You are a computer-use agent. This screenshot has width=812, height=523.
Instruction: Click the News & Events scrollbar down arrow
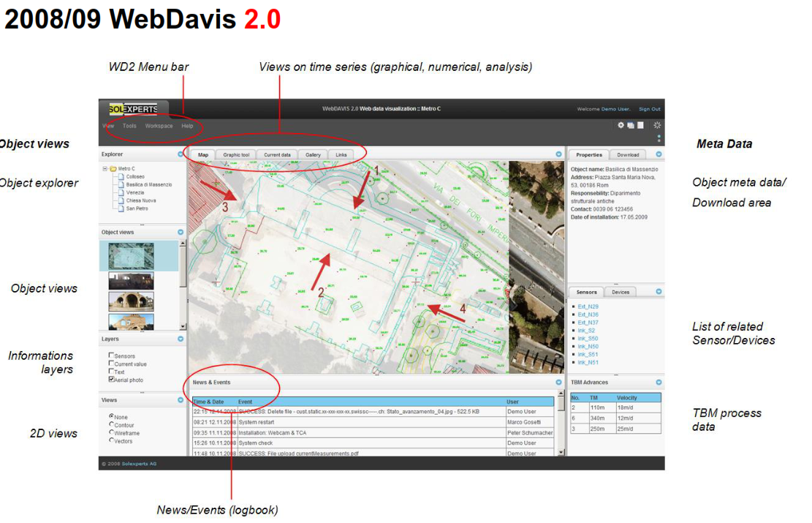561,453
